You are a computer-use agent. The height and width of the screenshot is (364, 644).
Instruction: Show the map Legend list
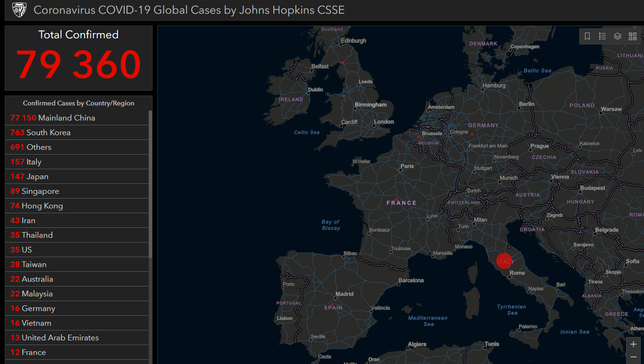click(x=602, y=36)
